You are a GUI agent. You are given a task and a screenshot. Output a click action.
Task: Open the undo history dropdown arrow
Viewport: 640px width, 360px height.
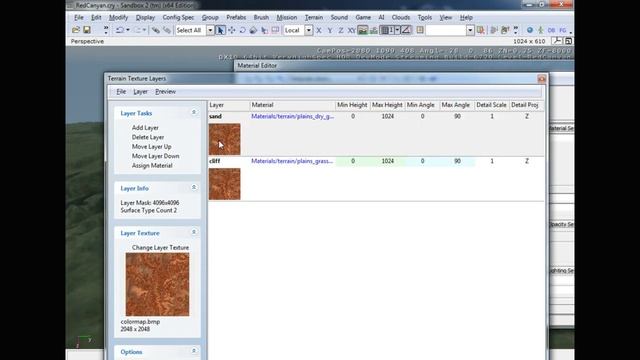click(128, 30)
